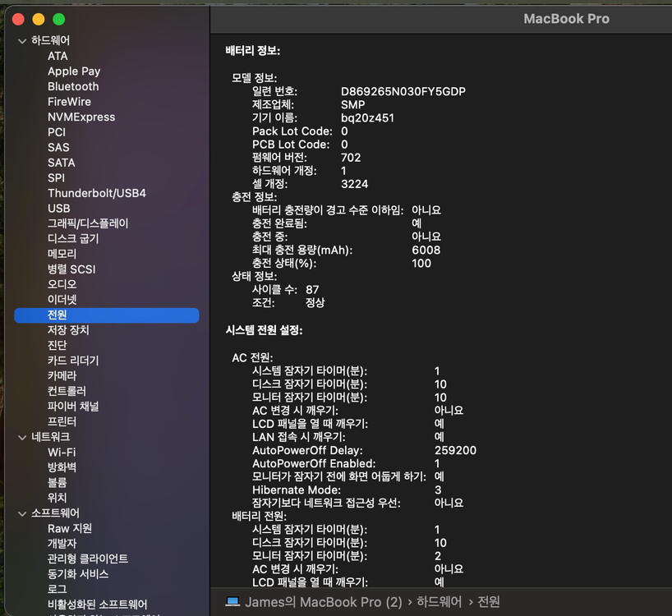Click 소프트웨어 section header label
Viewport: 672px width, 616px height.
[55, 513]
